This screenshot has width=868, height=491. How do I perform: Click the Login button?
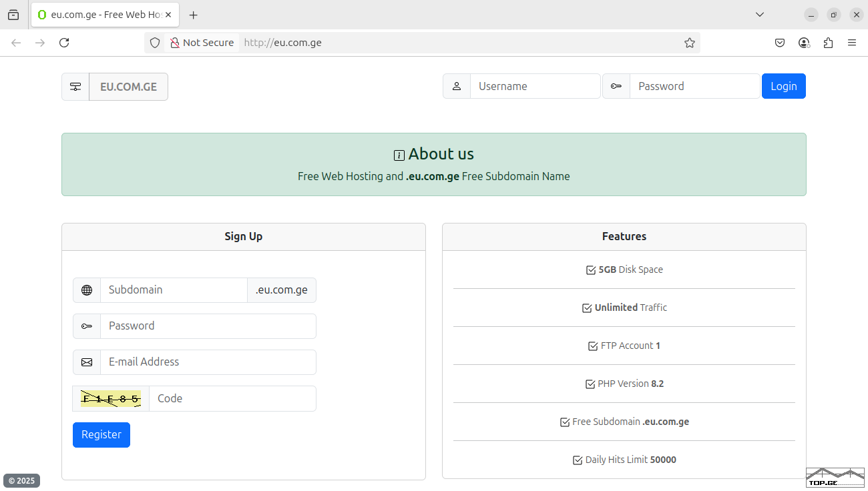click(x=784, y=86)
